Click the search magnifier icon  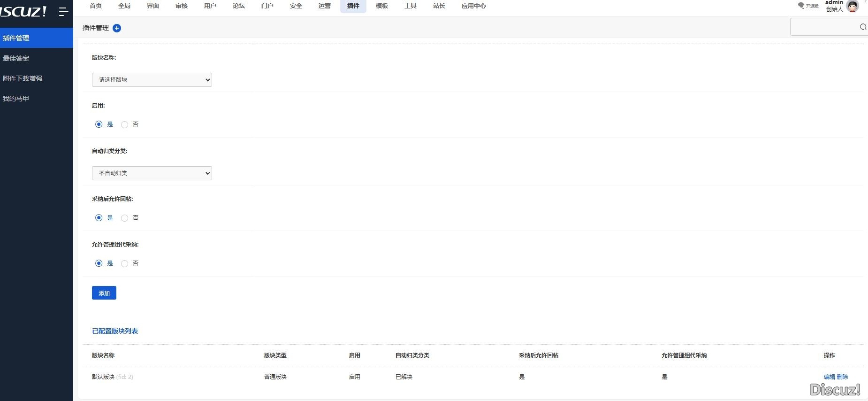862,27
